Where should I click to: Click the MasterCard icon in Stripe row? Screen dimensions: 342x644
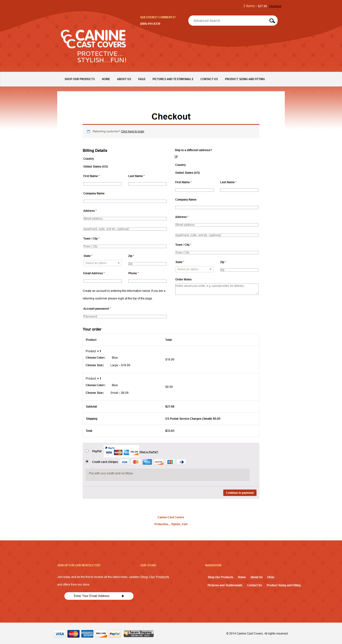pyautogui.click(x=136, y=462)
